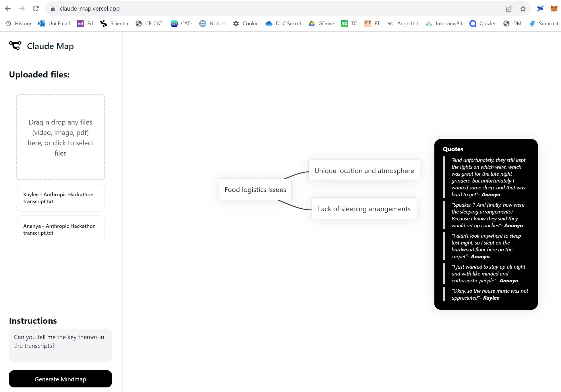Open the MetaMask fox extension
The width and height of the screenshot is (561, 392).
pyautogui.click(x=554, y=9)
